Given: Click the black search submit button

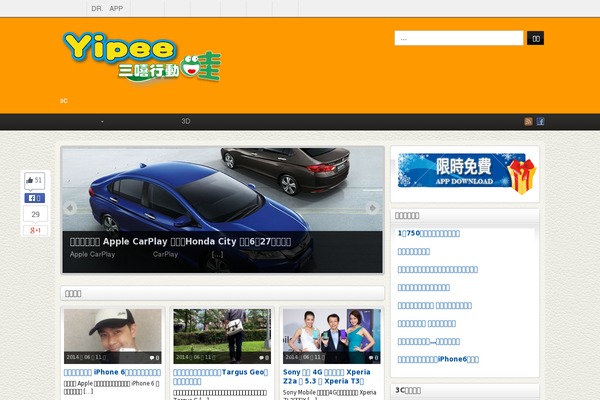Looking at the screenshot, I should (535, 38).
